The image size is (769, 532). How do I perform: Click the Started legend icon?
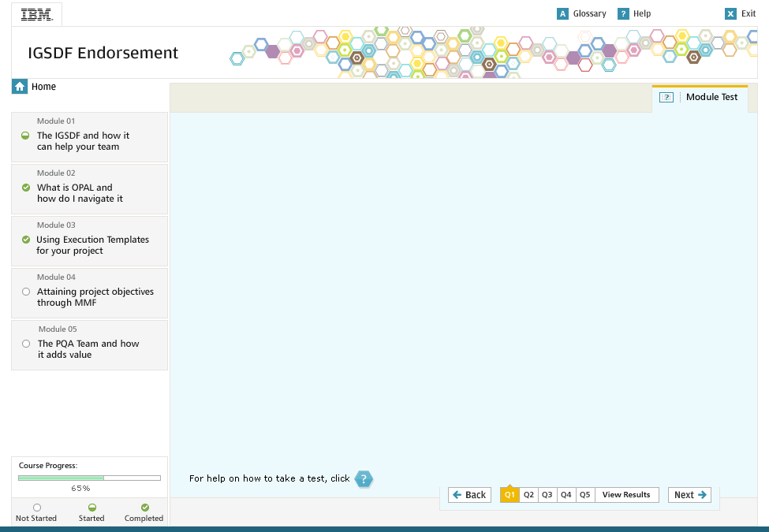point(92,508)
